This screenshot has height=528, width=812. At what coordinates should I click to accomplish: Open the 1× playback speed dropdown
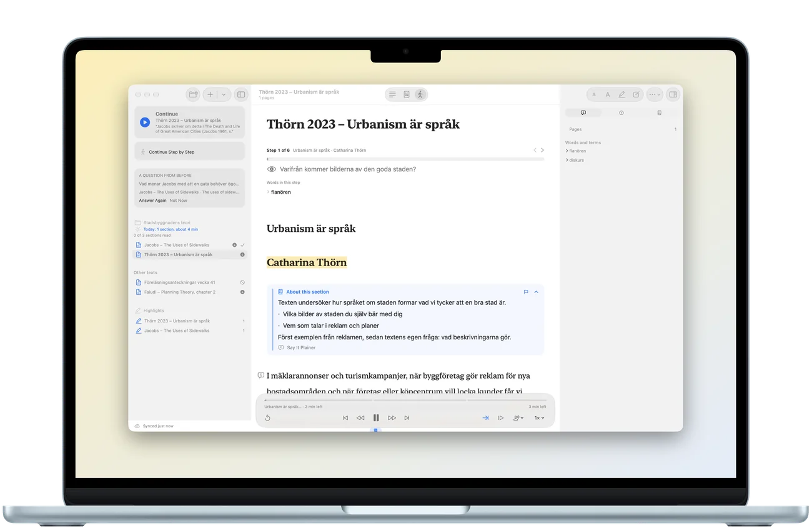539,418
